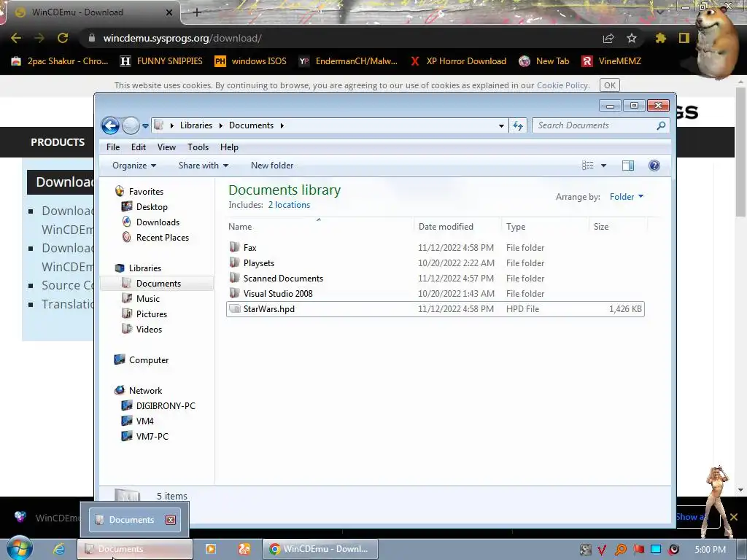Open the 2 locations link

pyautogui.click(x=289, y=205)
